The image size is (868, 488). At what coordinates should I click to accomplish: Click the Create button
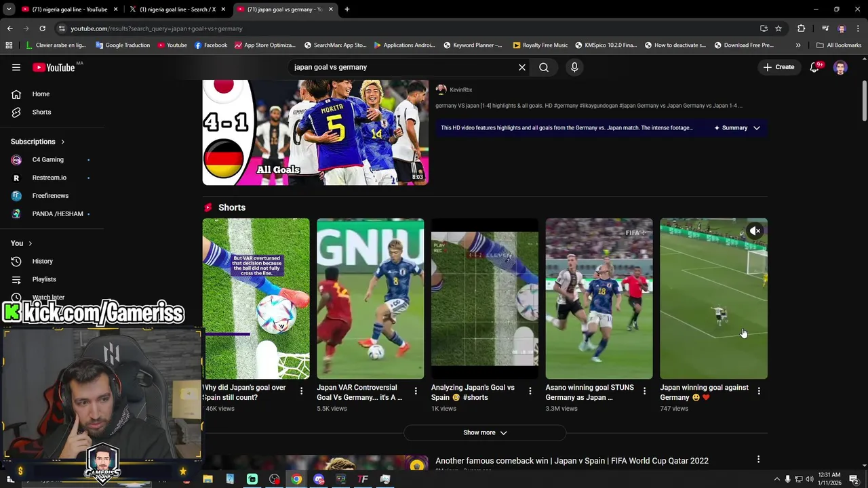coord(778,67)
